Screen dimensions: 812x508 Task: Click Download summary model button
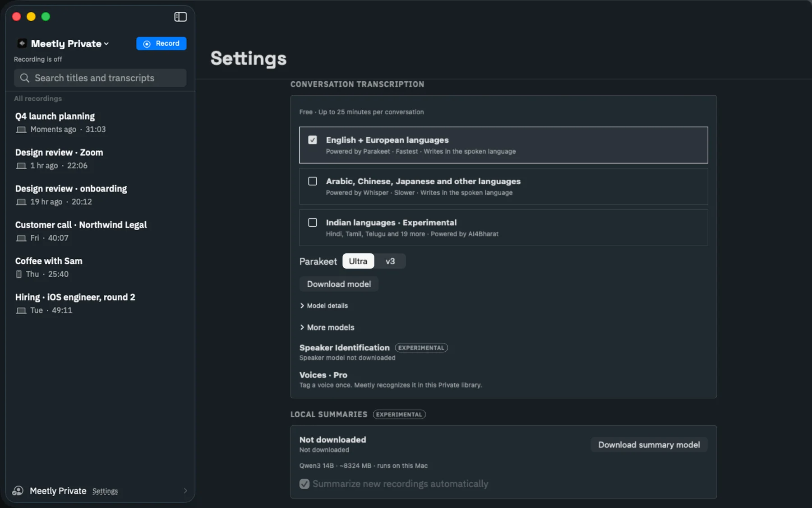(x=649, y=445)
